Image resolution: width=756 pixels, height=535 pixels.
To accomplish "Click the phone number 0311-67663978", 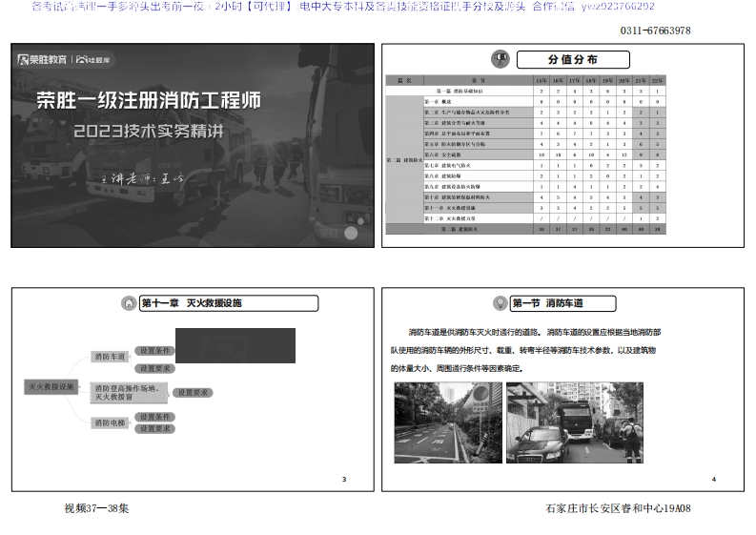I will 655,31.
